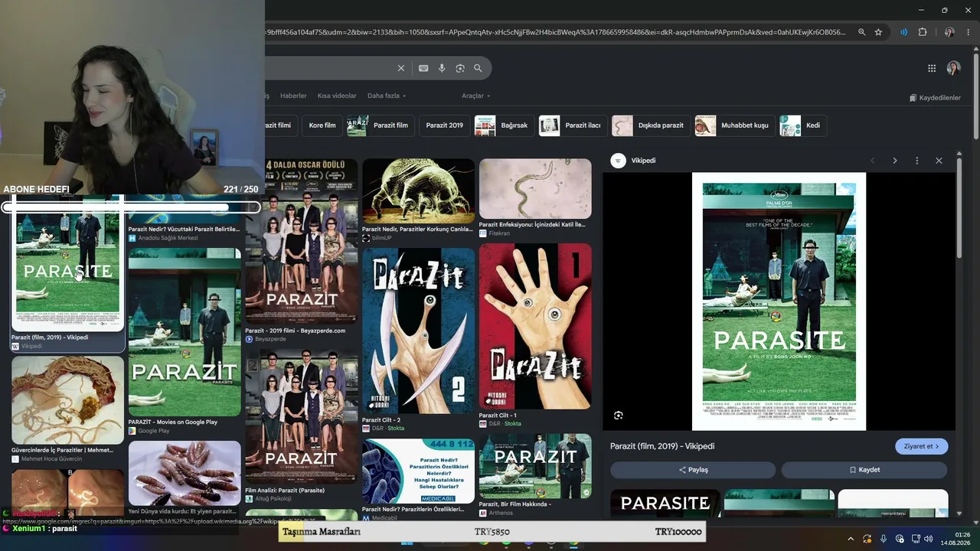
Task: Expand the Daha fazla dropdown
Action: pos(387,96)
